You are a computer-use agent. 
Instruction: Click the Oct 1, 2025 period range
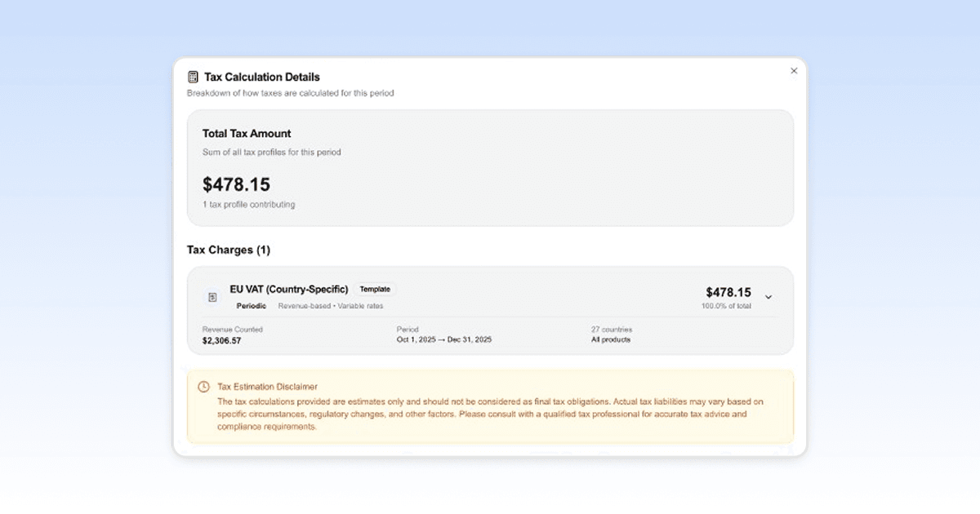click(443, 339)
